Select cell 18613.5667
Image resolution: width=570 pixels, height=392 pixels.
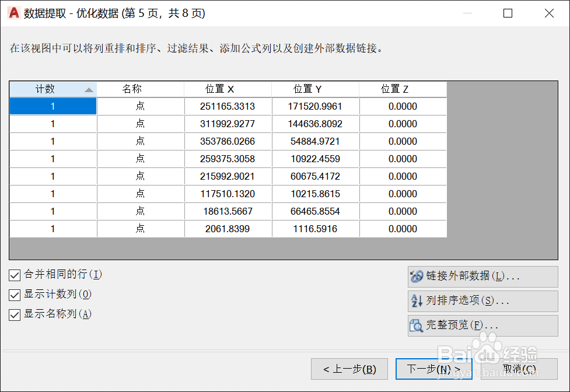[228, 211]
